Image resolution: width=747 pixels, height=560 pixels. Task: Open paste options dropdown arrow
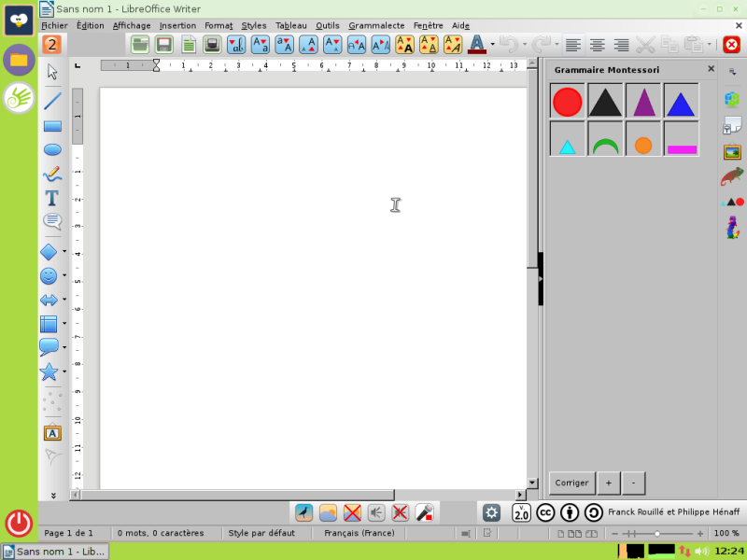click(710, 45)
